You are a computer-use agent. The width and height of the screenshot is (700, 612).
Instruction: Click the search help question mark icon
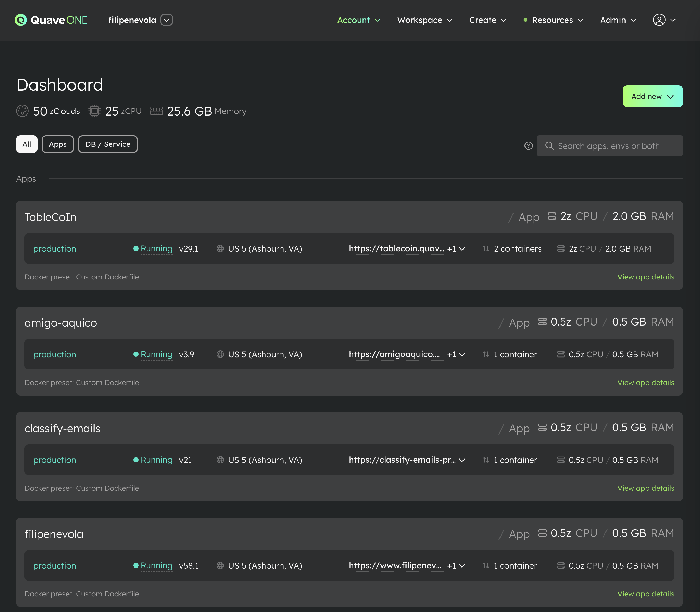[528, 146]
